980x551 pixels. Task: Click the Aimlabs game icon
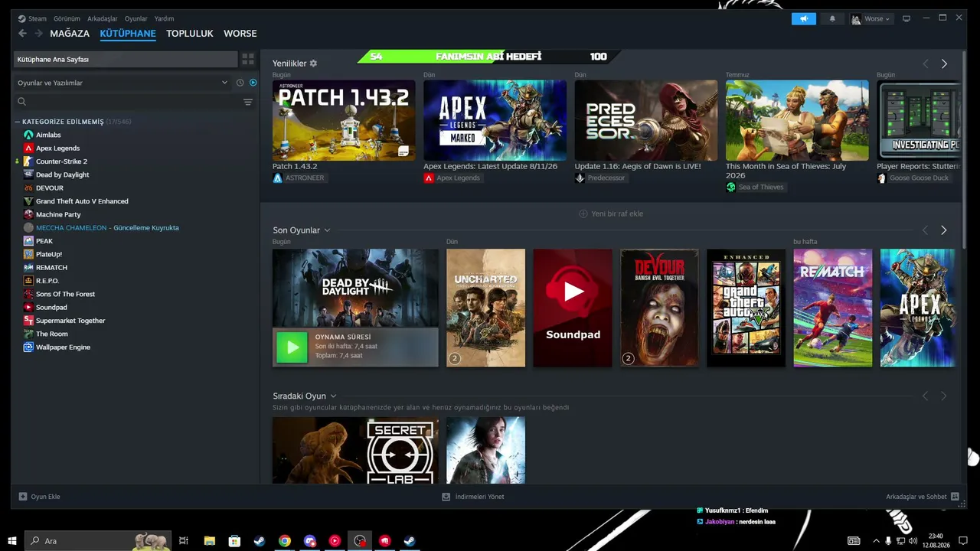[x=28, y=135]
